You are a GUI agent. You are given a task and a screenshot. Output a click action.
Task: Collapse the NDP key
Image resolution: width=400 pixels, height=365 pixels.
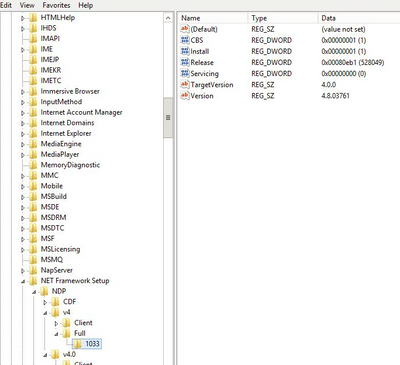coord(34,292)
